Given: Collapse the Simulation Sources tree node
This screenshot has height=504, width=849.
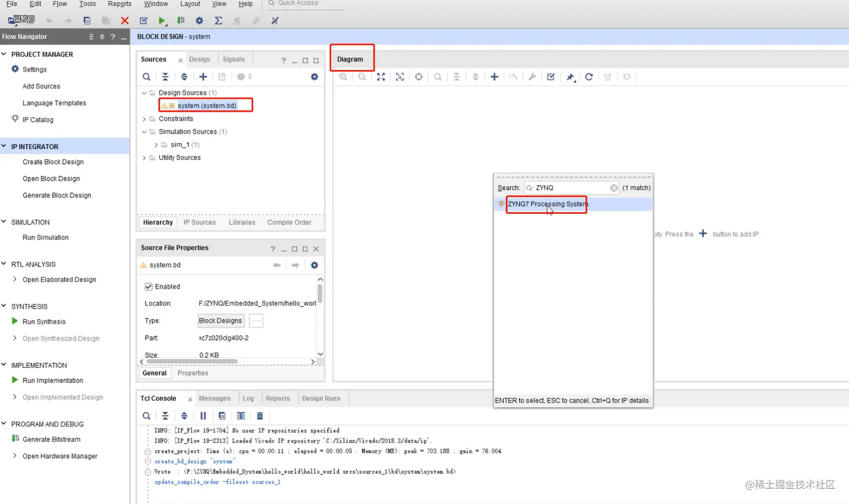Looking at the screenshot, I should coord(144,132).
